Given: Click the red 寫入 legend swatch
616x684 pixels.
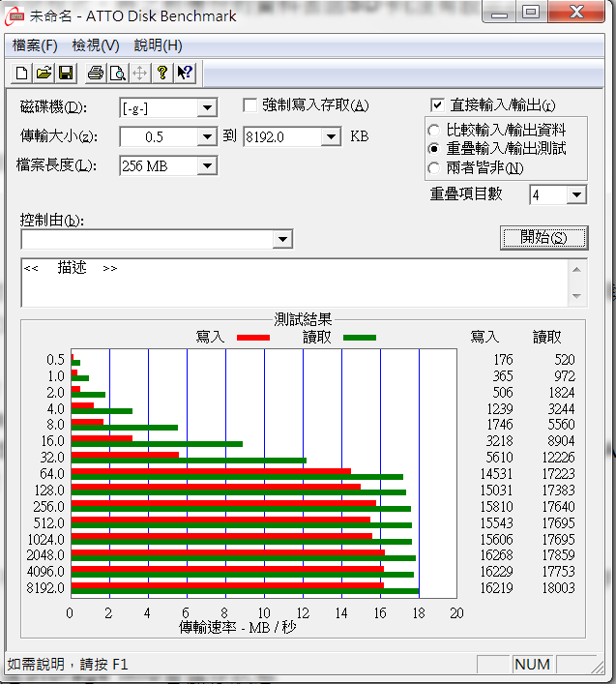Looking at the screenshot, I should pyautogui.click(x=253, y=338).
